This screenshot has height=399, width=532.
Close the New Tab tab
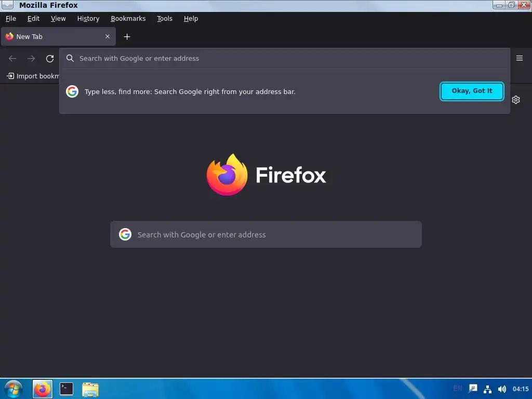[x=107, y=36]
